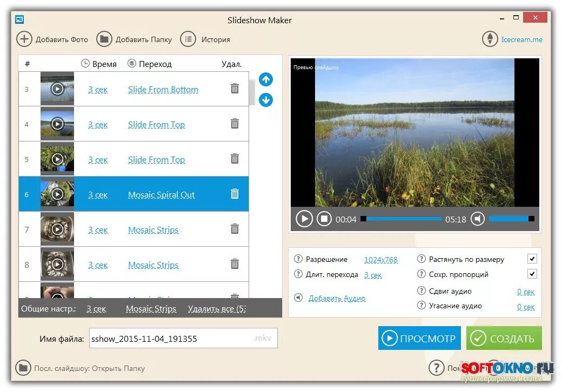Screen dimensions: 562x392
Task: Click the preview playback progress bar
Action: click(x=402, y=219)
